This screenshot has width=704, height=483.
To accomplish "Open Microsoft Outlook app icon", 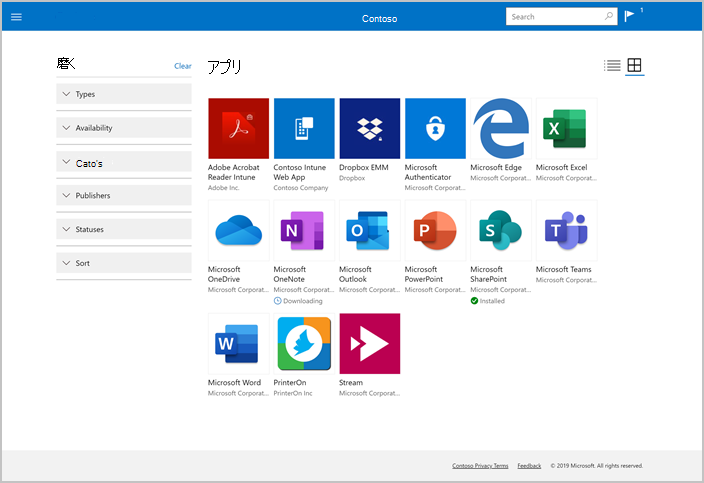I will tap(370, 230).
